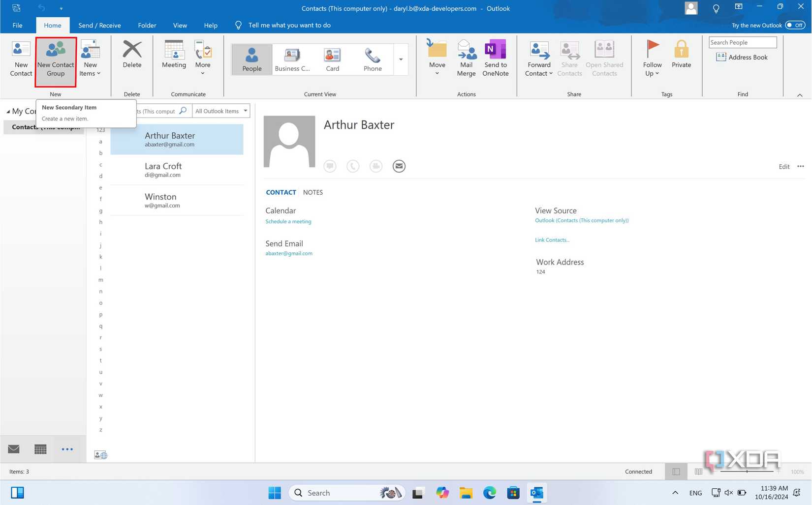Switch current view to Business Card
The height and width of the screenshot is (505, 812).
tap(292, 59)
